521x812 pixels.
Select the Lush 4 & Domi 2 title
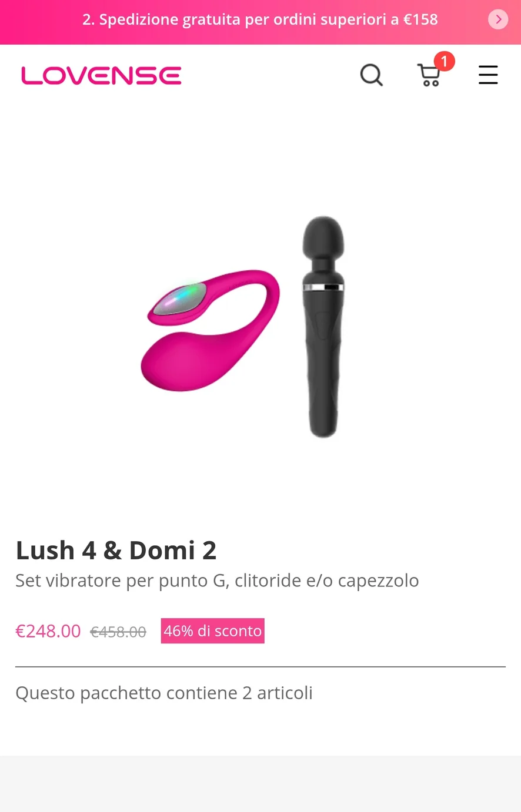click(x=116, y=550)
